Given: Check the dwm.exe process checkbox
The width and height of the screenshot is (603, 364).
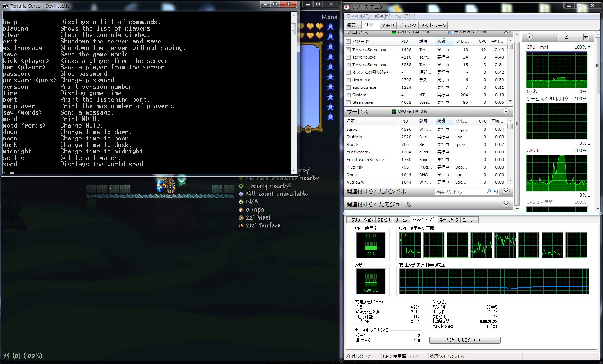Looking at the screenshot, I should [348, 80].
